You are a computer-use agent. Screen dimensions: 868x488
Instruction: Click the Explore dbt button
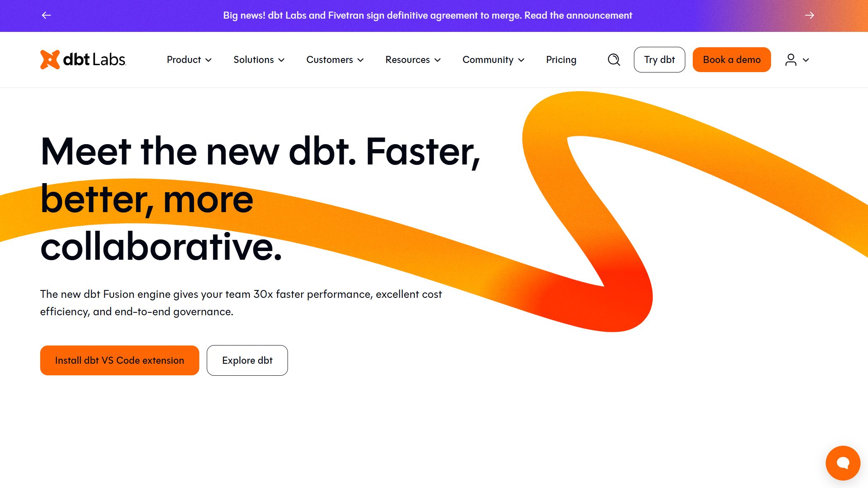pos(247,360)
